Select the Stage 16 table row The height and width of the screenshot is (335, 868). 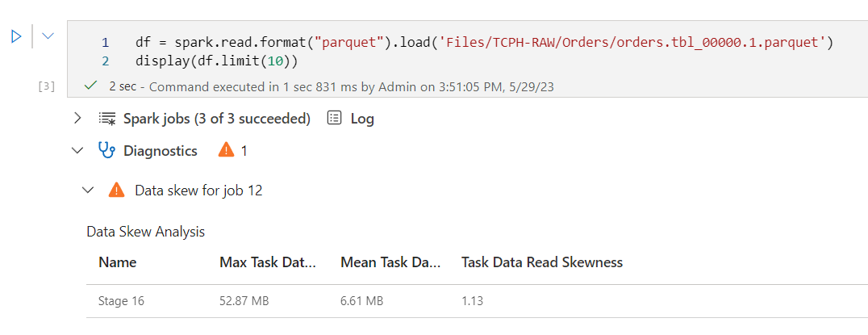coord(476,301)
